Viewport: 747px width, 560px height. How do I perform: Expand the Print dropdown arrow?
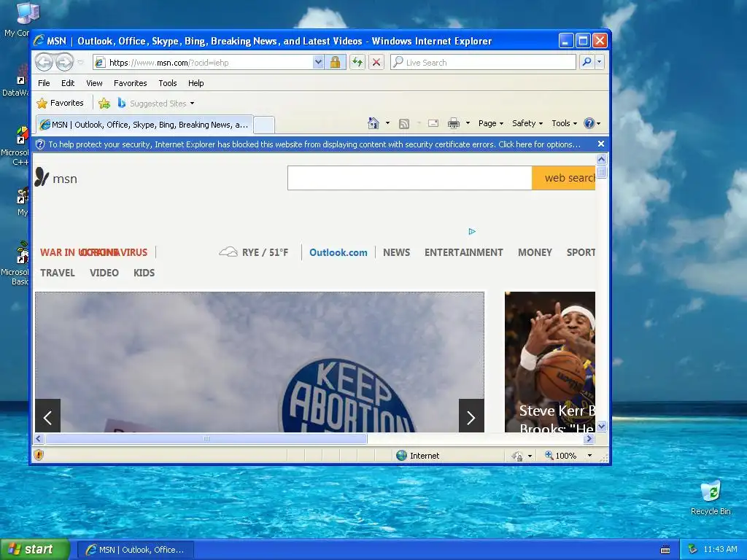(x=468, y=123)
